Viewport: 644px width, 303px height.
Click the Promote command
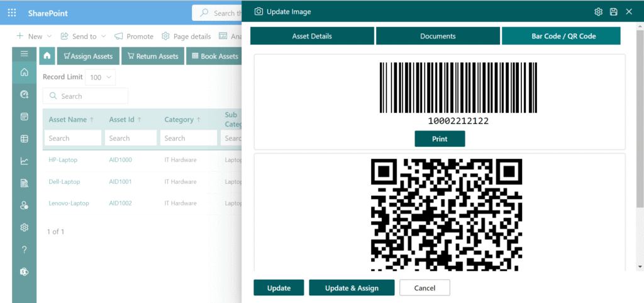[x=133, y=36]
